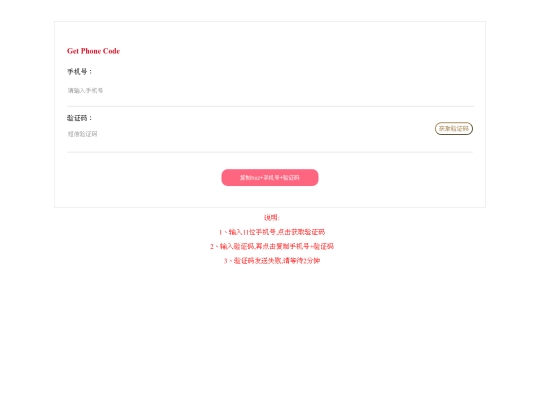Select instruction line 2 about 复制手机号+验证码

point(272,246)
